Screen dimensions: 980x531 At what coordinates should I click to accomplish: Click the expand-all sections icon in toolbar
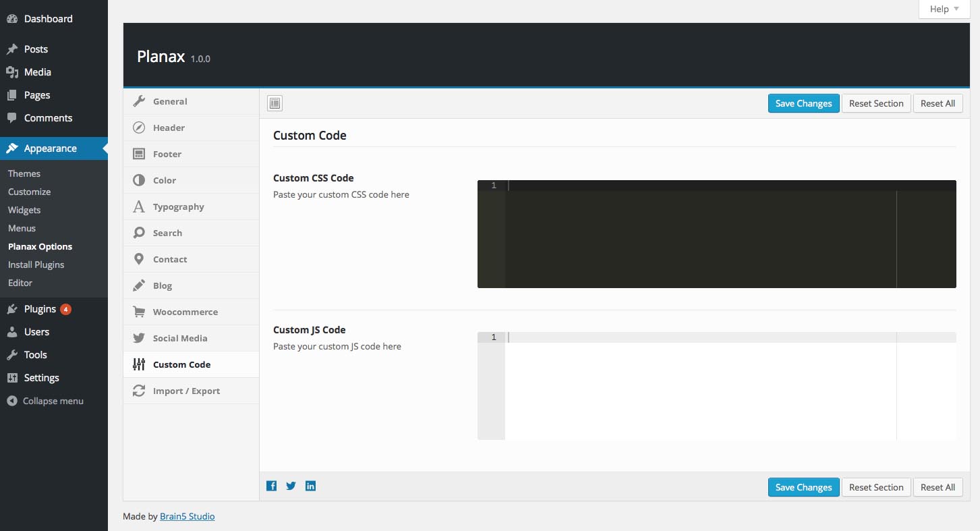275,103
